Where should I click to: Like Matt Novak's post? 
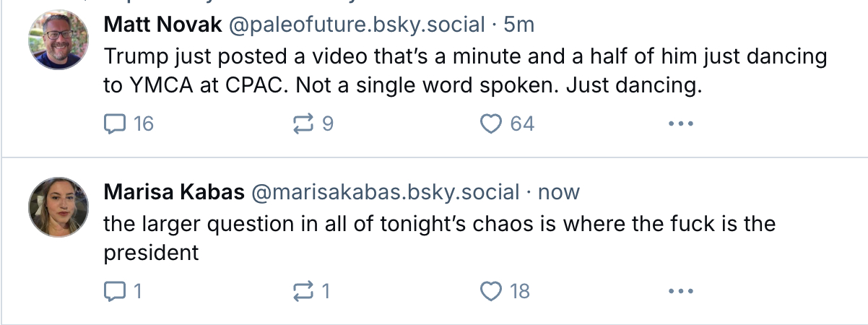pyautogui.click(x=491, y=124)
